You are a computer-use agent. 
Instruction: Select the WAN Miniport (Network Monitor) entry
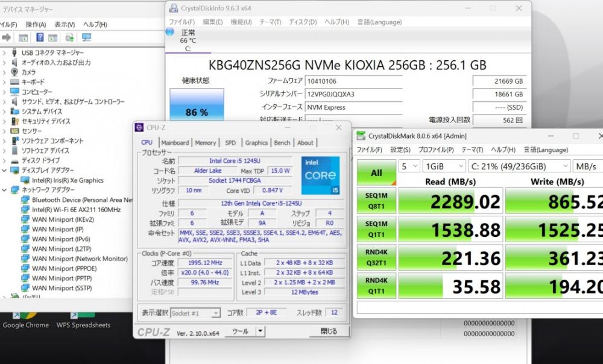tap(80, 259)
